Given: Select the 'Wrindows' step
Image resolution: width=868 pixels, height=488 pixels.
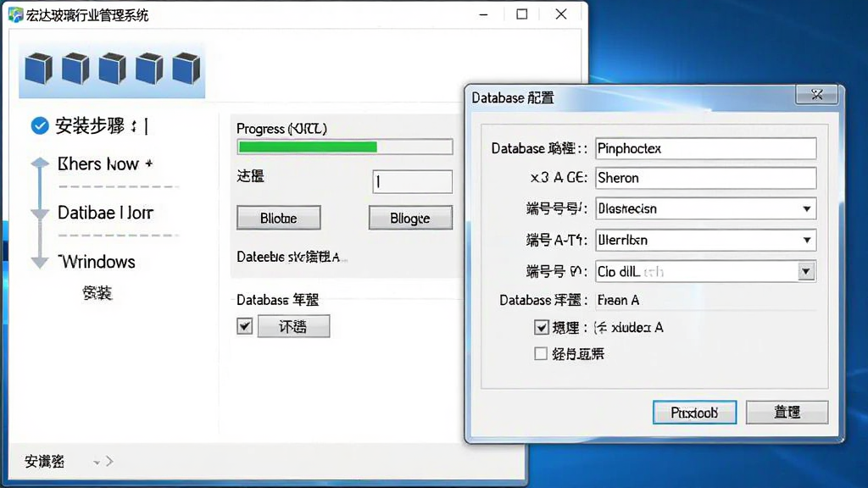Looking at the screenshot, I should (97, 261).
